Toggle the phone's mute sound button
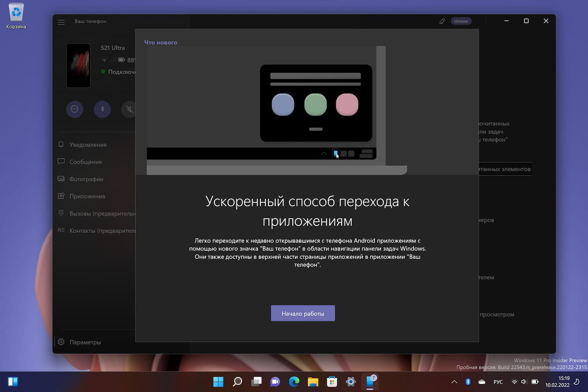Screen dimensions: 588x392 point(129,109)
